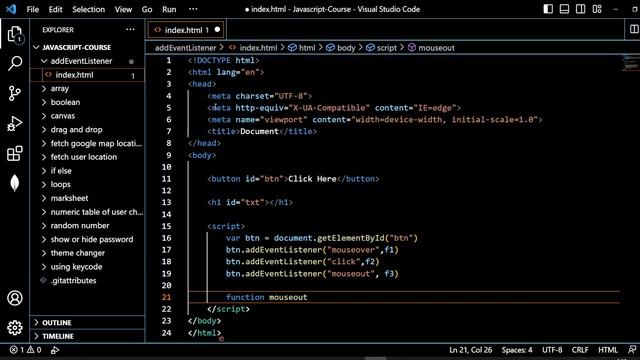This screenshot has width=640, height=360.
Task: Click UTF-8 encoding in status bar
Action: 552,350
